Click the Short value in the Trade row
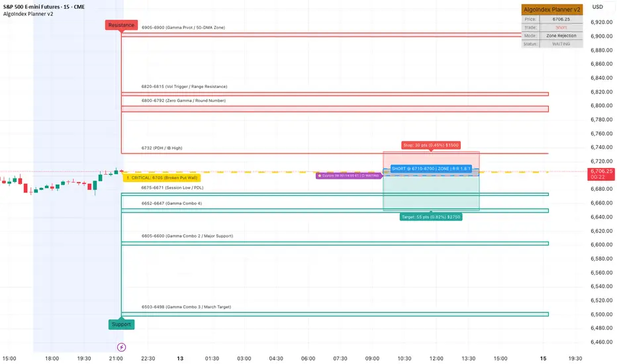The image size is (617, 364). tap(561, 27)
